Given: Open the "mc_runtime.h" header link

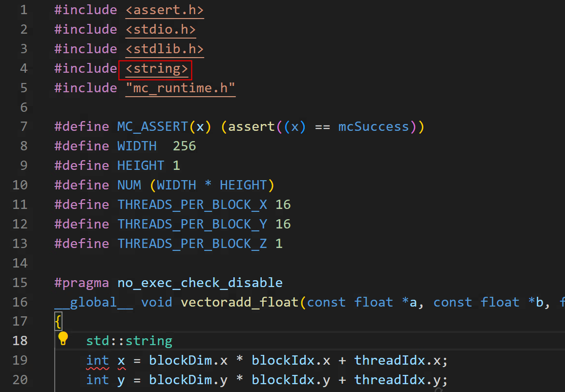Looking at the screenshot, I should [x=180, y=88].
